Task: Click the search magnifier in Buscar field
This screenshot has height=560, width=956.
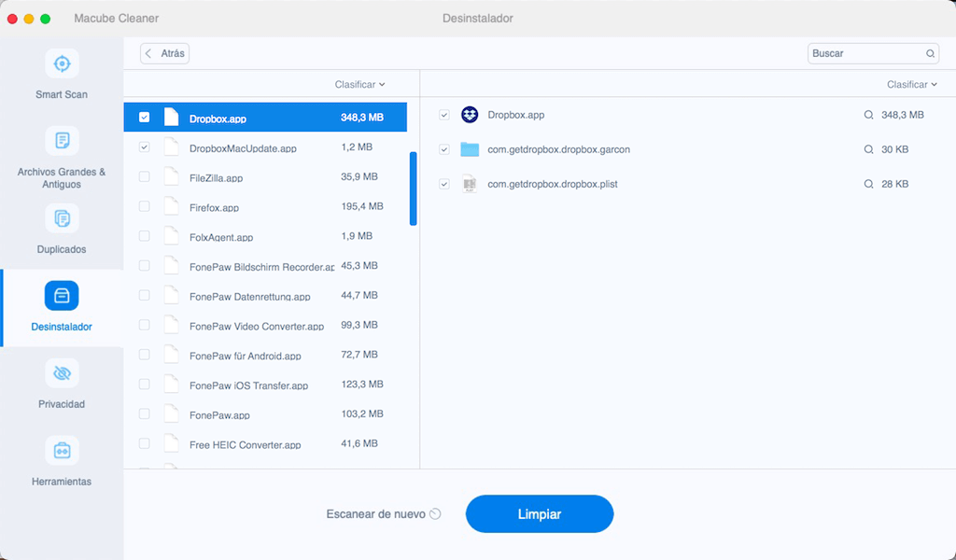Action: (x=930, y=53)
